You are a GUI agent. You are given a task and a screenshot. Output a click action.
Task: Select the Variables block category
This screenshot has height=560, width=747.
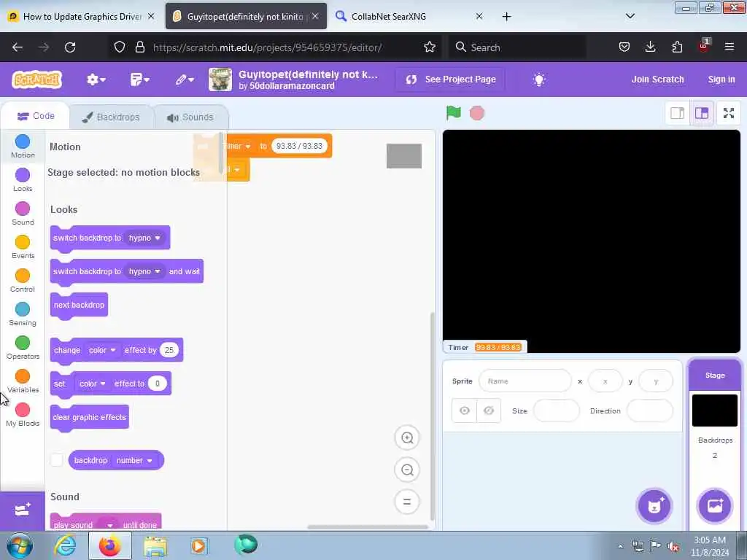click(23, 381)
